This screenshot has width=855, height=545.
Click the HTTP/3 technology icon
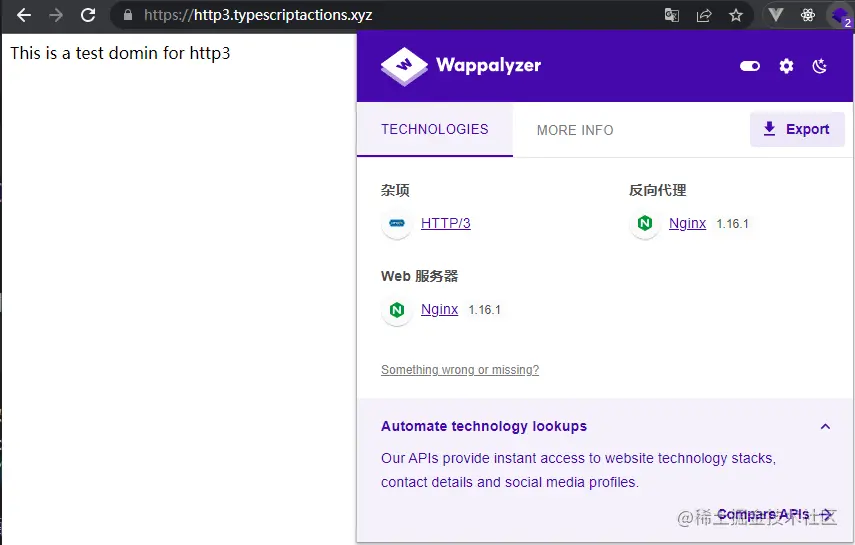coord(397,223)
